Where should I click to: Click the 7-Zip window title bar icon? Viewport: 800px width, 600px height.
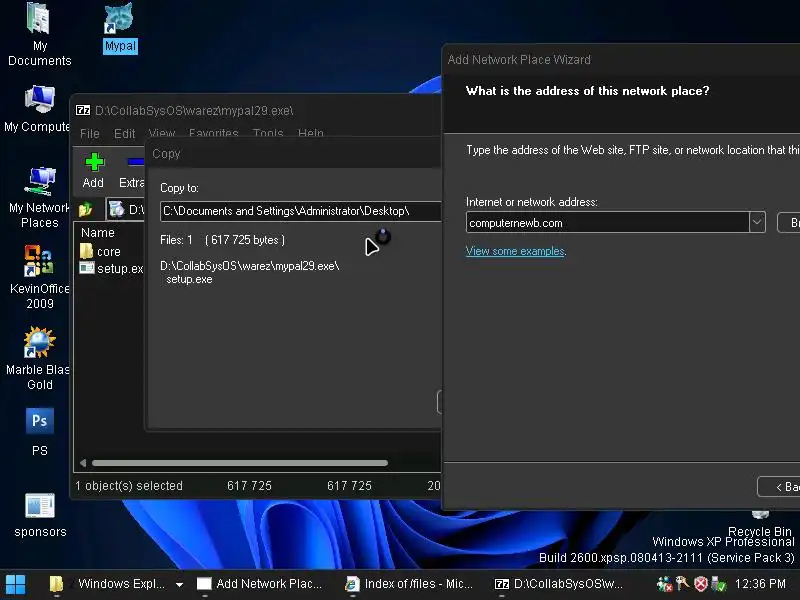pyautogui.click(x=83, y=110)
